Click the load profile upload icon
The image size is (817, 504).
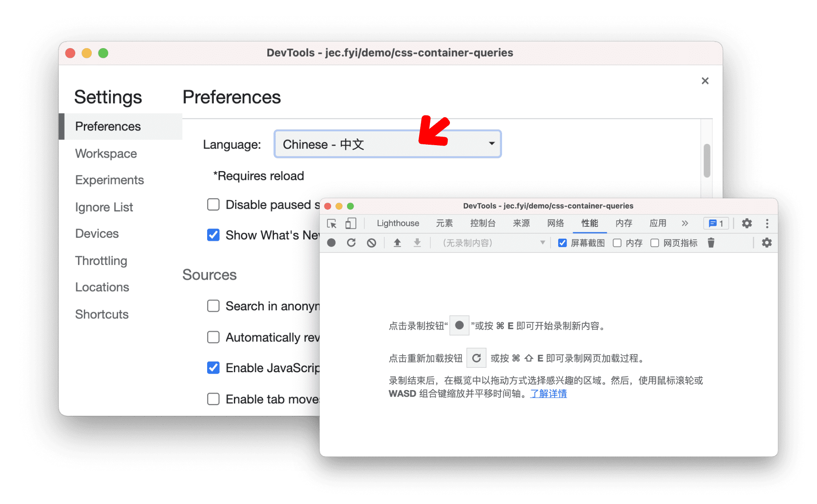pos(397,243)
